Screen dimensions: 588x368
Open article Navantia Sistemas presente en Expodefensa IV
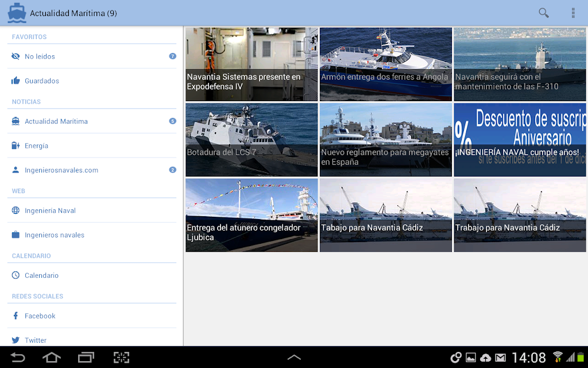(x=252, y=64)
